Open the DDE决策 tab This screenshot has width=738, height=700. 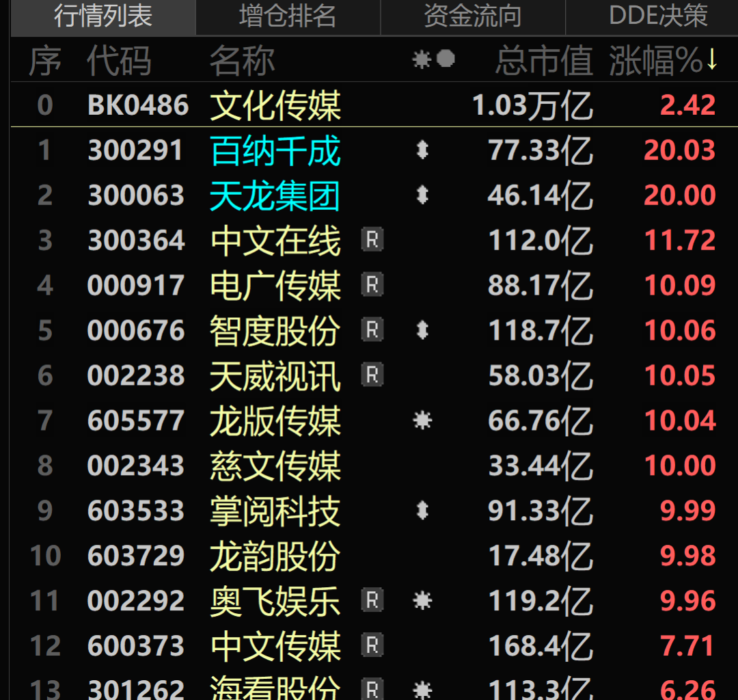pyautogui.click(x=657, y=17)
